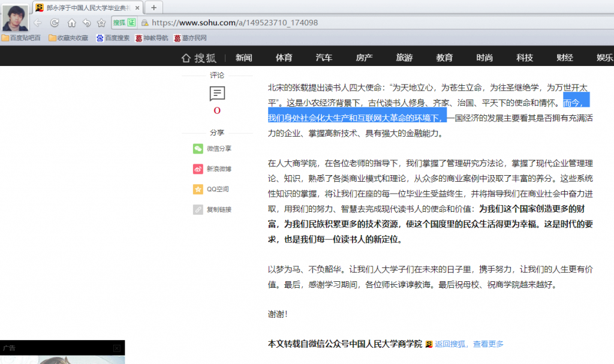Share via the green WeChat icon
This screenshot has height=364, width=614.
(x=198, y=149)
